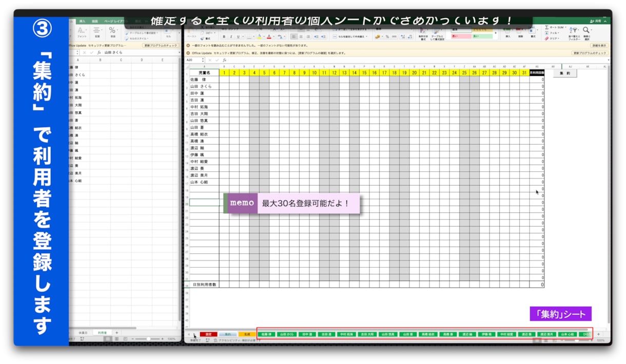The width and height of the screenshot is (626, 364).
Task: Select cell 中村 拓海 in 児童名 column
Action: [204, 107]
